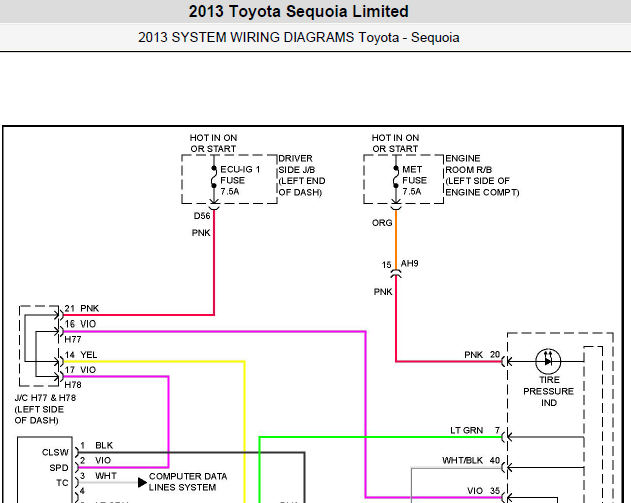
Task: Click the 'DRIVER SIDE J/B (LEFT END OF DASH)' label
Action: [302, 175]
